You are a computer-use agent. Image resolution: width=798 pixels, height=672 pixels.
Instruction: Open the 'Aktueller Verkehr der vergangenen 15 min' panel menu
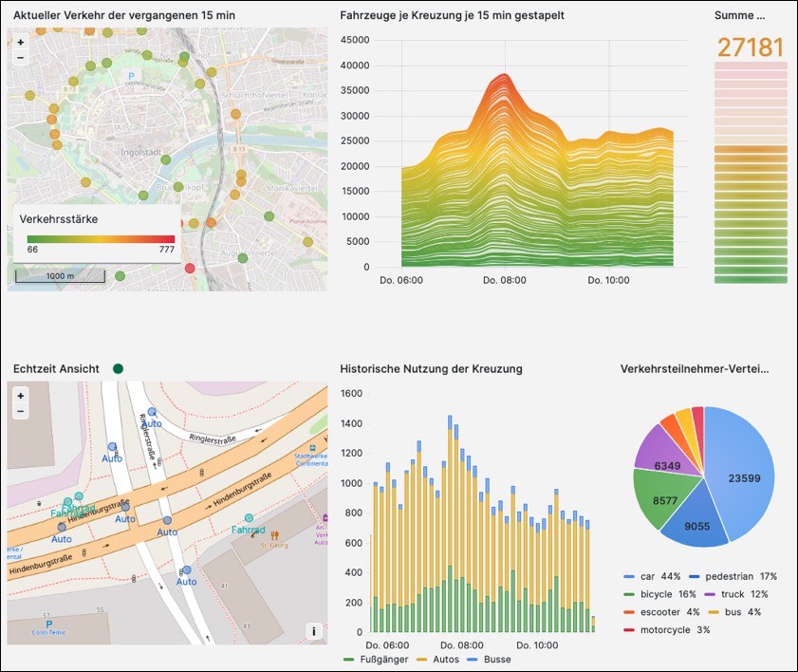click(124, 16)
